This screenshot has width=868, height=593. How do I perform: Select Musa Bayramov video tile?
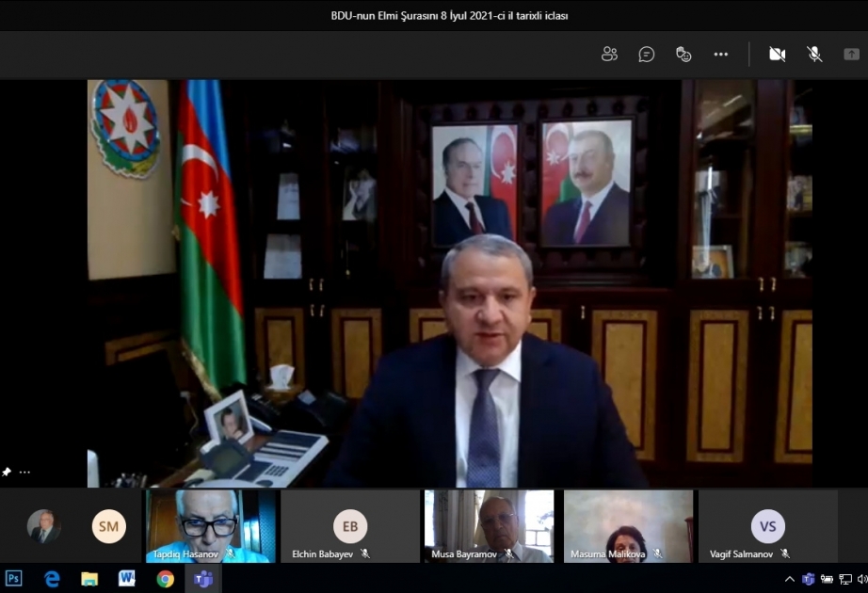[490, 526]
